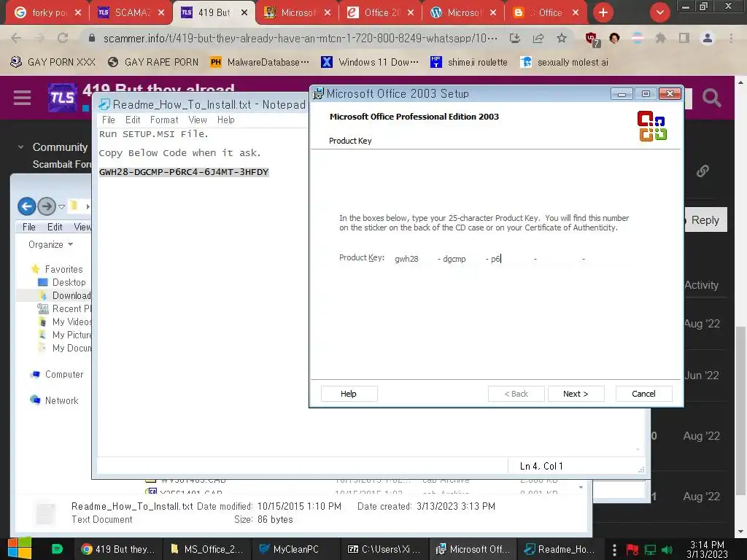This screenshot has width=747, height=560.
Task: Close the 419 But browser tab
Action: tap(244, 13)
